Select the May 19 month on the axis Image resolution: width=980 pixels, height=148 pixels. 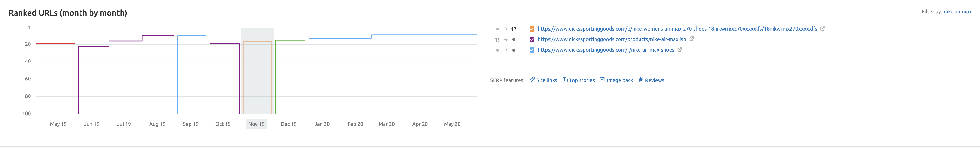click(58, 124)
